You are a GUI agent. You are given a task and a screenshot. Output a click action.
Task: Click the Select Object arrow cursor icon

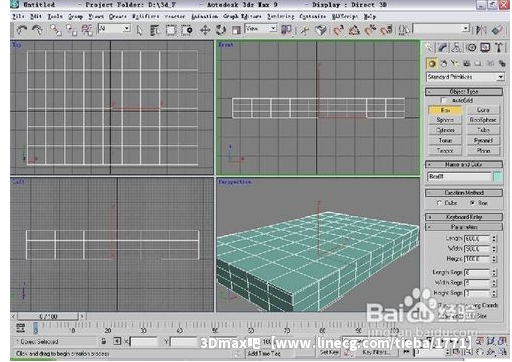pyautogui.click(x=139, y=30)
